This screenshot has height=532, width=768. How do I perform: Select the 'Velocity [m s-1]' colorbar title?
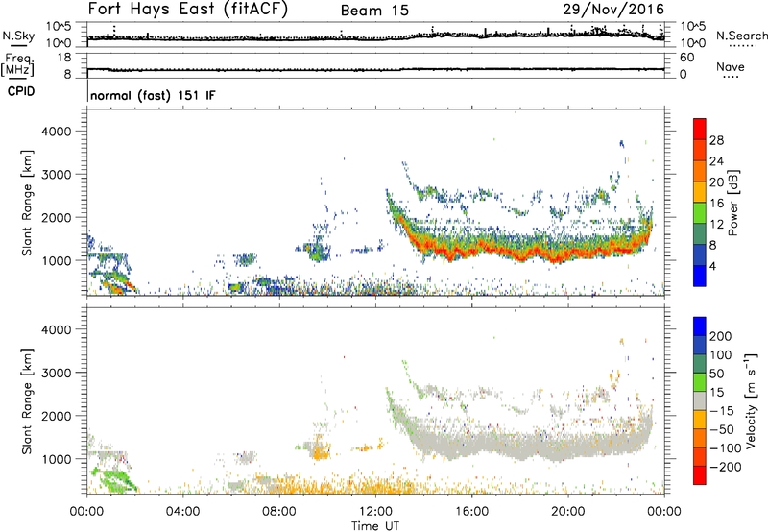point(751,400)
